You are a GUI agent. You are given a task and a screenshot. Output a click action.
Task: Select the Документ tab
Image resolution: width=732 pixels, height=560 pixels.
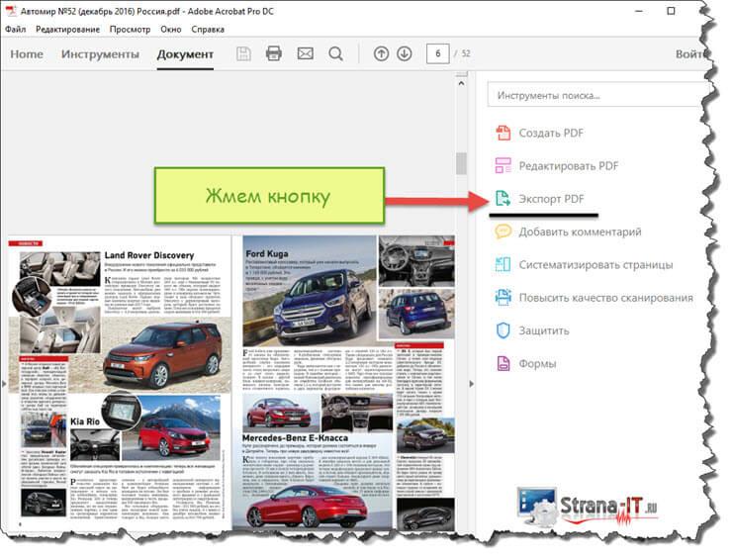[x=185, y=54]
